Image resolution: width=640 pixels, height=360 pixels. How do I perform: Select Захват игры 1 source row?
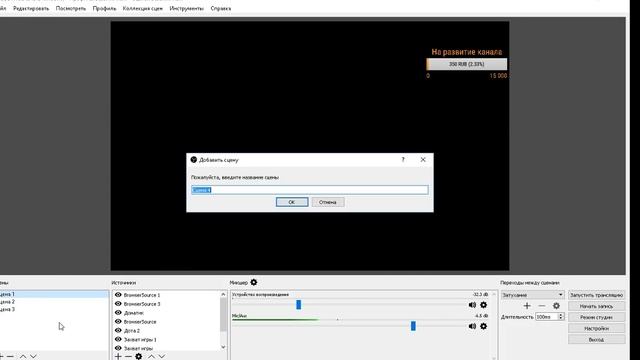[167, 339]
